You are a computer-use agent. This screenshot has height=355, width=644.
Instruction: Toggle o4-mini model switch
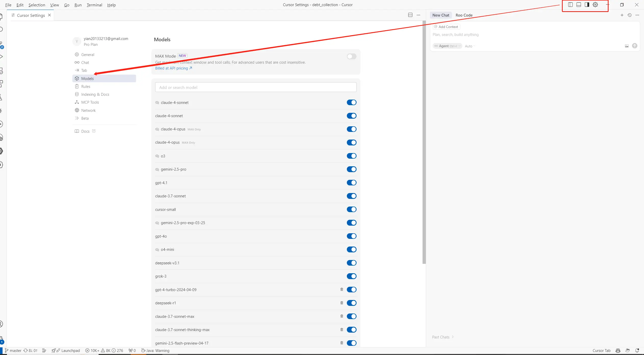[x=351, y=249]
